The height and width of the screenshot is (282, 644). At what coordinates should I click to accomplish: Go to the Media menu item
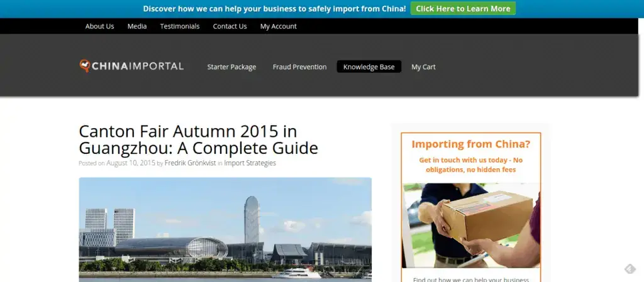coord(137,26)
